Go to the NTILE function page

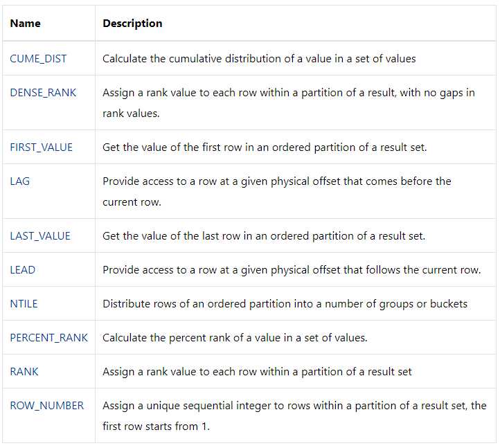[x=24, y=303]
